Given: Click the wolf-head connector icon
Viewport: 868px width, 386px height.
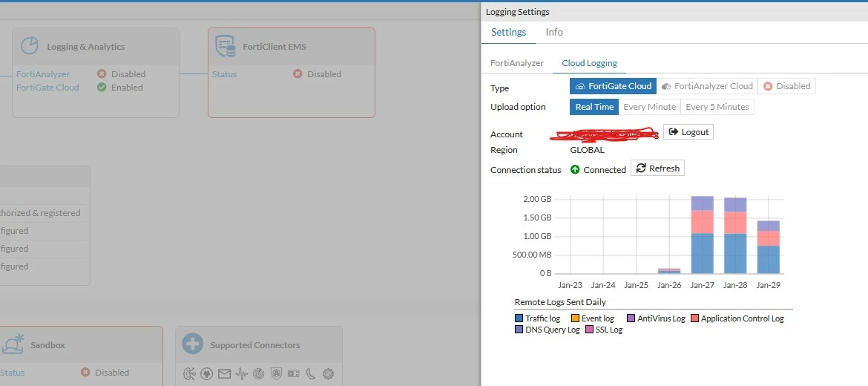Looking at the screenshot, I should tap(207, 374).
